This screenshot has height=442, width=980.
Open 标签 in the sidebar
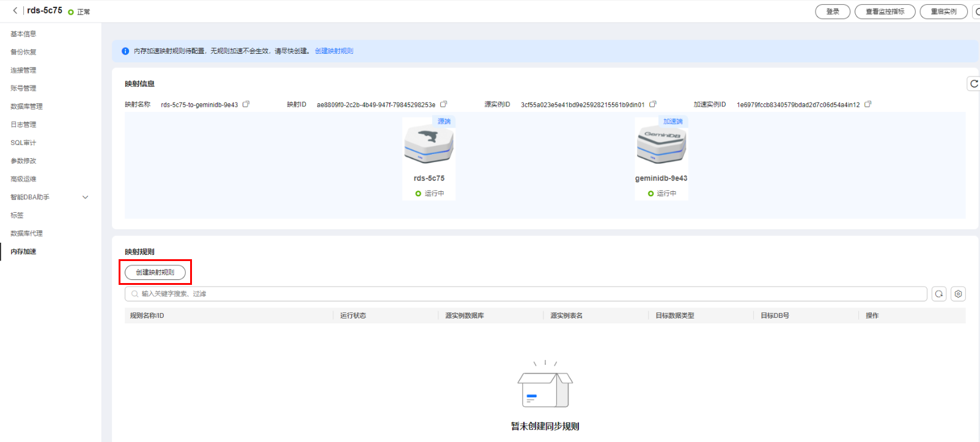pyautogui.click(x=17, y=215)
